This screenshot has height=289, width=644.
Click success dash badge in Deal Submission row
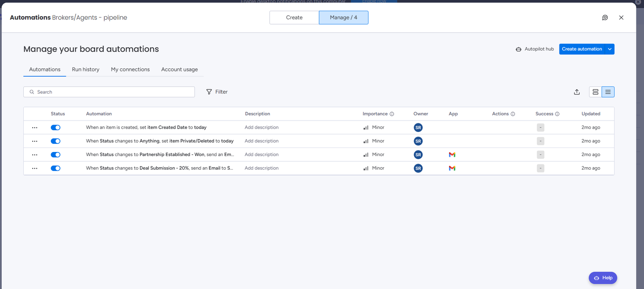(541, 168)
